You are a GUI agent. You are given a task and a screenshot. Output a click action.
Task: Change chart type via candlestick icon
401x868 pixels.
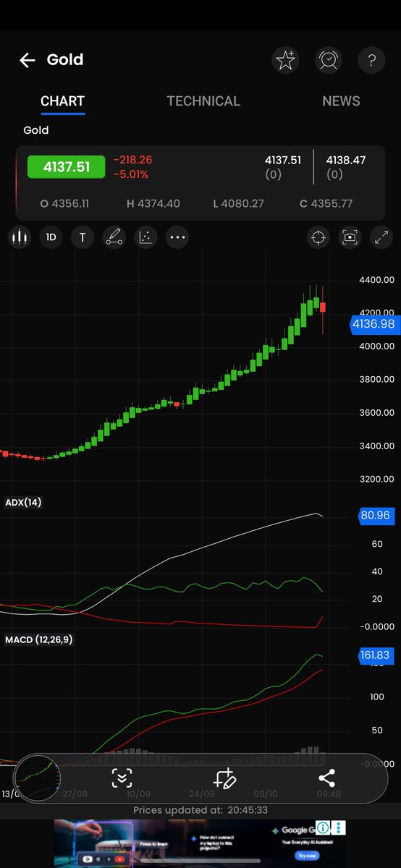pos(19,237)
